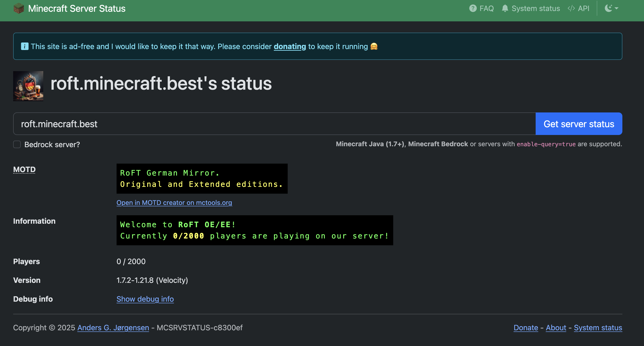Screen dimensions: 644x346
Task: Toggle the Bedrock server checkbox
Action: [17, 144]
